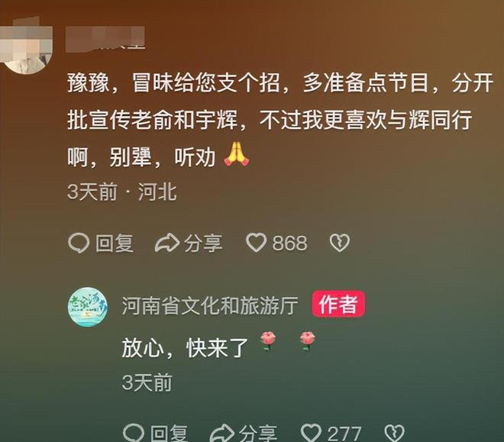This screenshot has width=504, height=442.
Task: Tap the 3天前 · 河北 timestamp
Action: point(122,192)
